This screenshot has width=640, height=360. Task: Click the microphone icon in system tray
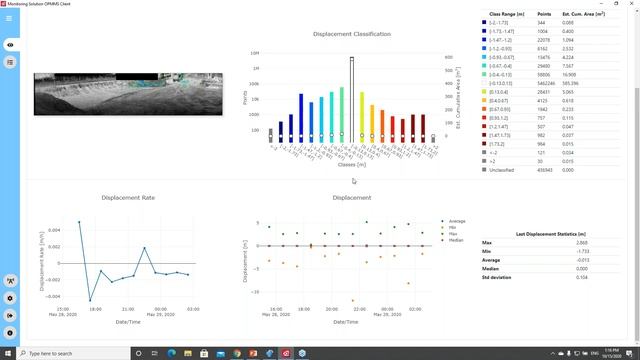pos(569,353)
